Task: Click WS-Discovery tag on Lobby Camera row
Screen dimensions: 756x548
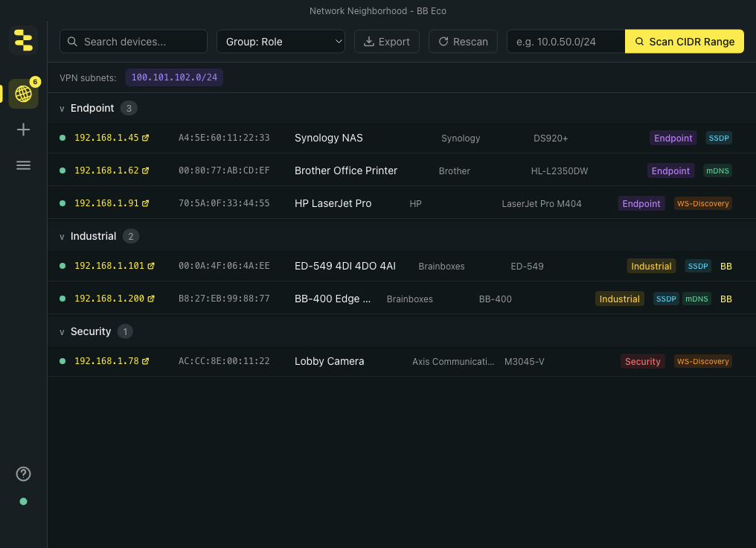Action: 703,361
